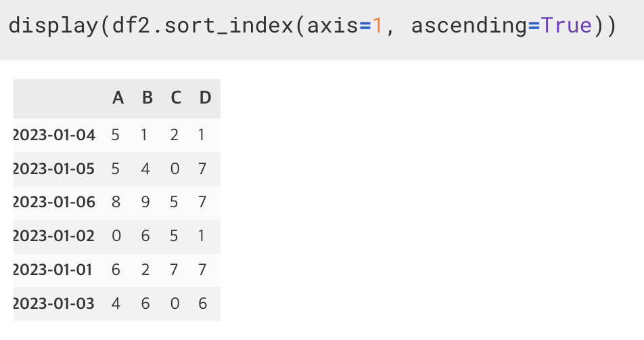The height and width of the screenshot is (340, 644).
Task: Click column A value 8 in 2023-01-06 row
Action: tap(116, 203)
